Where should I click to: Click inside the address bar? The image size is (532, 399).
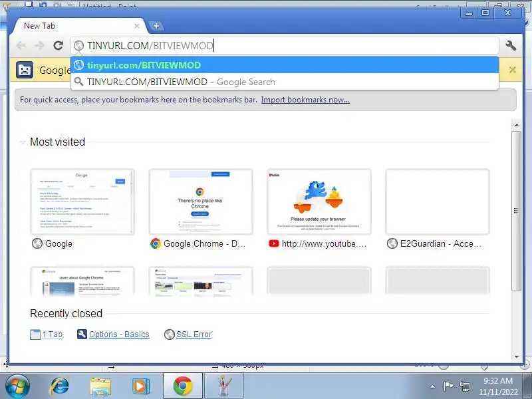click(x=285, y=45)
